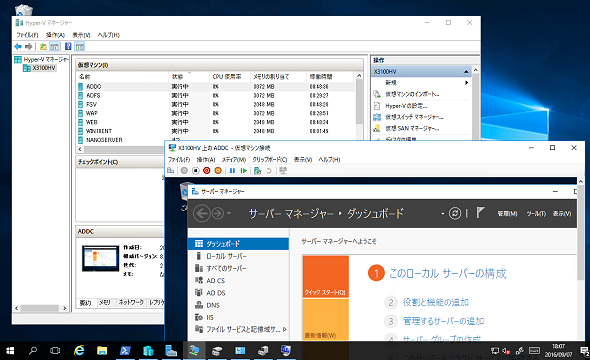590x360 pixels.
Task: Open File menu in Hyper-V Manager
Action: [x=27, y=35]
